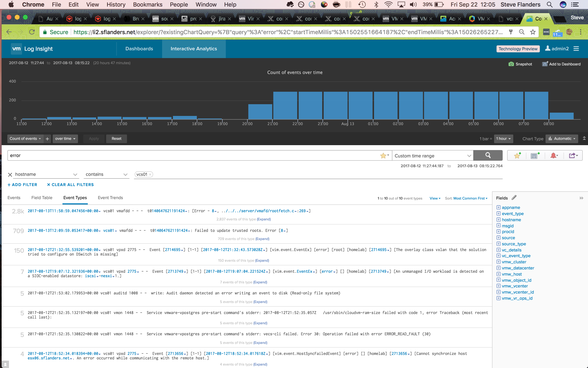The image size is (588, 368).
Task: Open the Chrome History menu
Action: [116, 4]
